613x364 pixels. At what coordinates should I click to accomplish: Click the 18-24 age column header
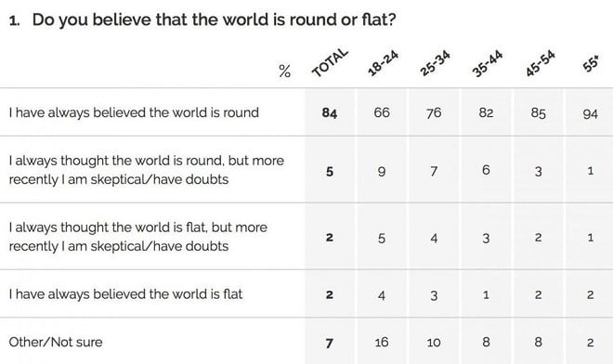(x=383, y=62)
